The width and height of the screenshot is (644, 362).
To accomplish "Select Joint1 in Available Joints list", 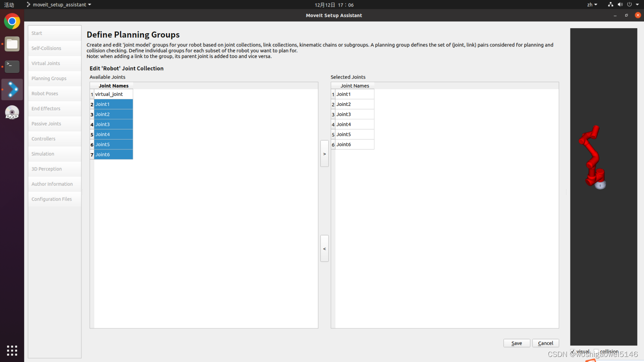I will coord(113,104).
